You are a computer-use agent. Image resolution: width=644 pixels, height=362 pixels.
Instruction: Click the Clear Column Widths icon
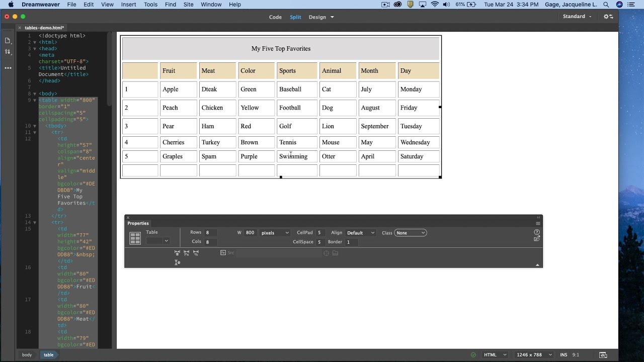pyautogui.click(x=177, y=253)
